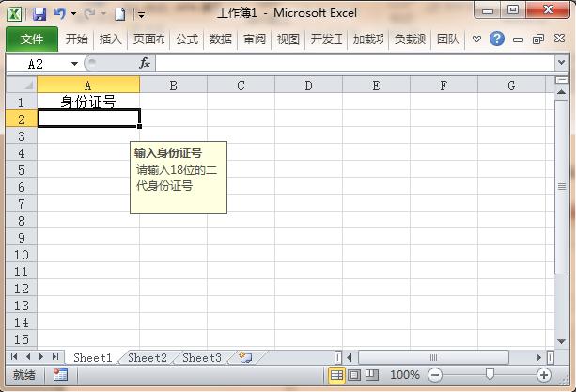The width and height of the screenshot is (576, 392).
Task: Switch to the Sheet2 tab
Action: 148,357
